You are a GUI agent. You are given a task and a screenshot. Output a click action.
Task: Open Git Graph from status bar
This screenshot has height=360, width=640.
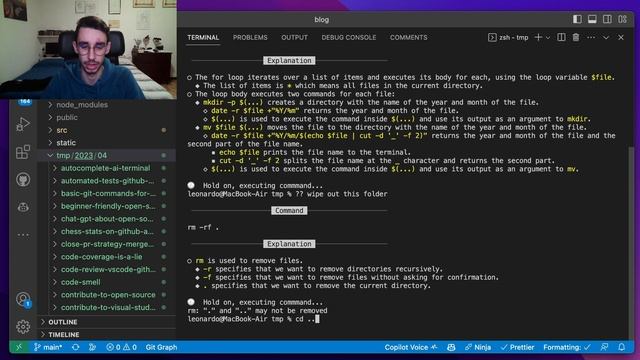(x=161, y=347)
